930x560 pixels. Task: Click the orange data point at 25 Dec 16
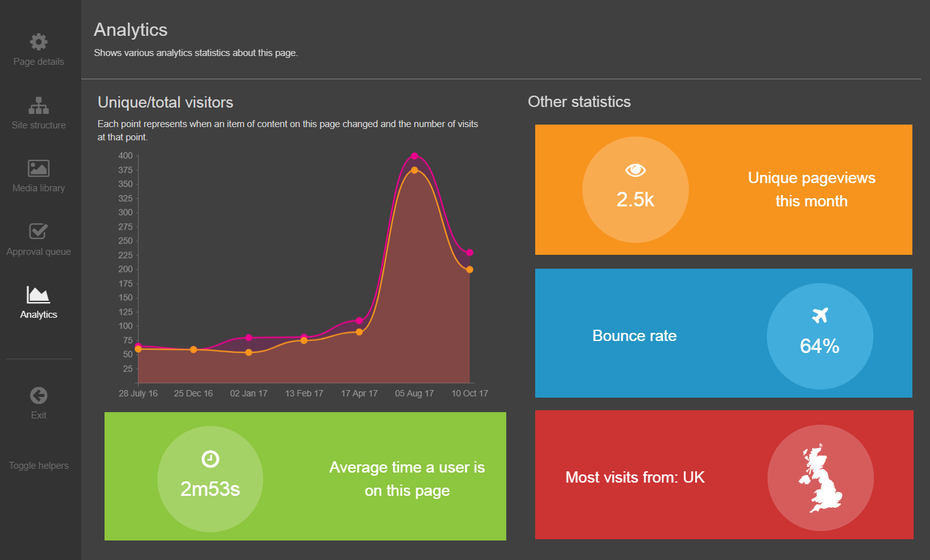(193, 350)
